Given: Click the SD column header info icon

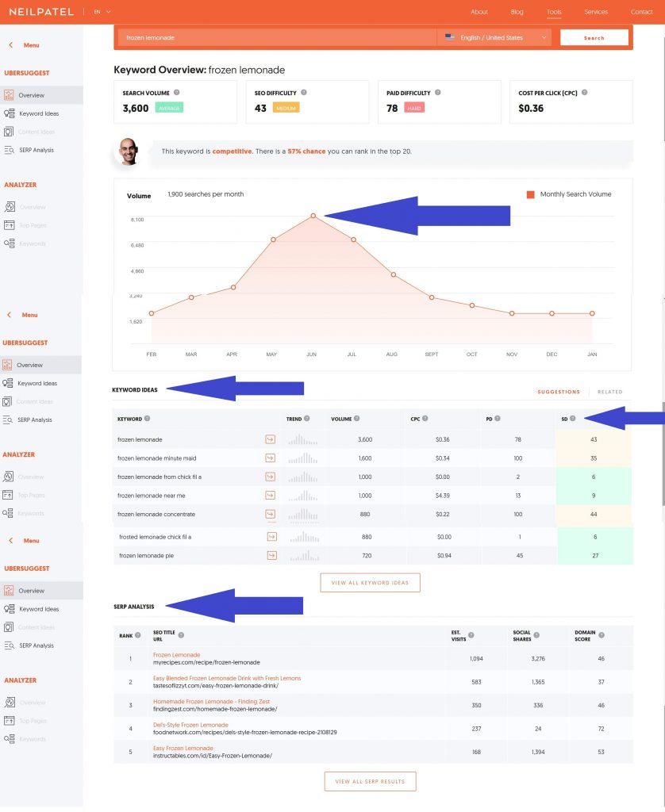Looking at the screenshot, I should pyautogui.click(x=573, y=419).
